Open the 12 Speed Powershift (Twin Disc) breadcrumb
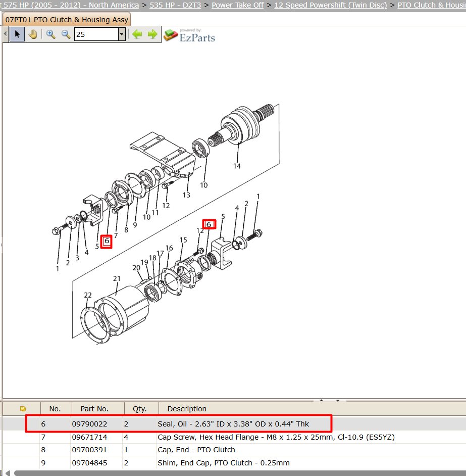The height and width of the screenshot is (476, 466). coord(330,5)
